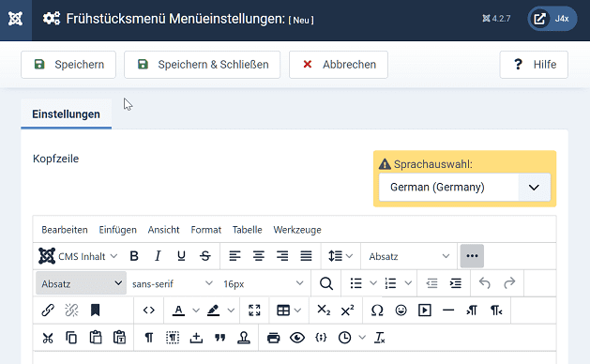Viewport: 590px width, 364px height.
Task: Set right-to-left text direction
Action: (x=496, y=311)
